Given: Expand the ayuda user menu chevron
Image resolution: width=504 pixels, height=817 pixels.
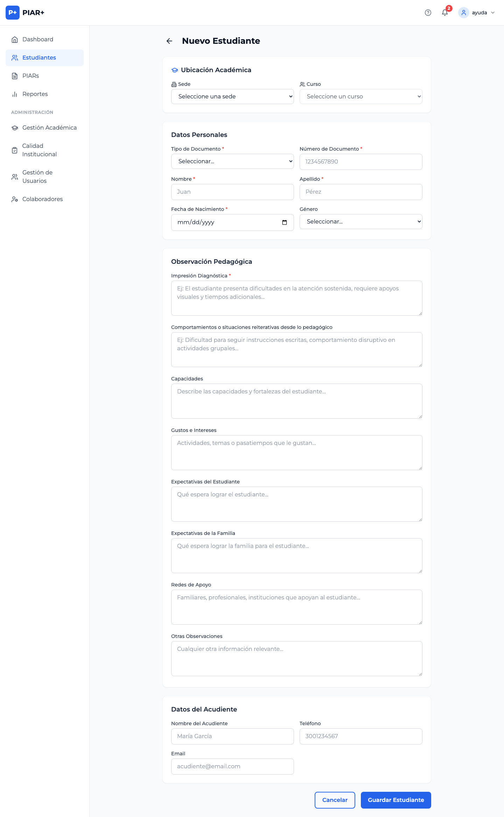Looking at the screenshot, I should click(493, 13).
